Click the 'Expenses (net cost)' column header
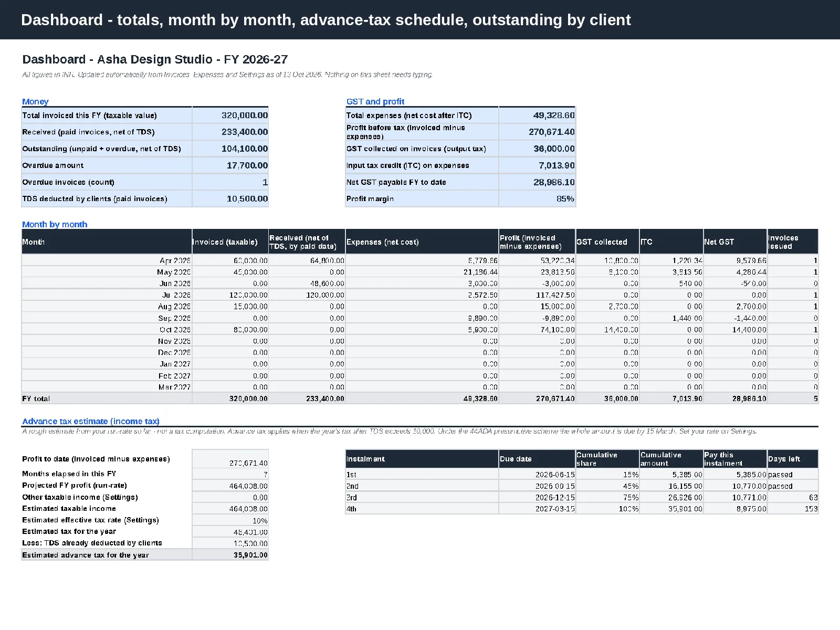This screenshot has height=630, width=840. tap(422, 242)
